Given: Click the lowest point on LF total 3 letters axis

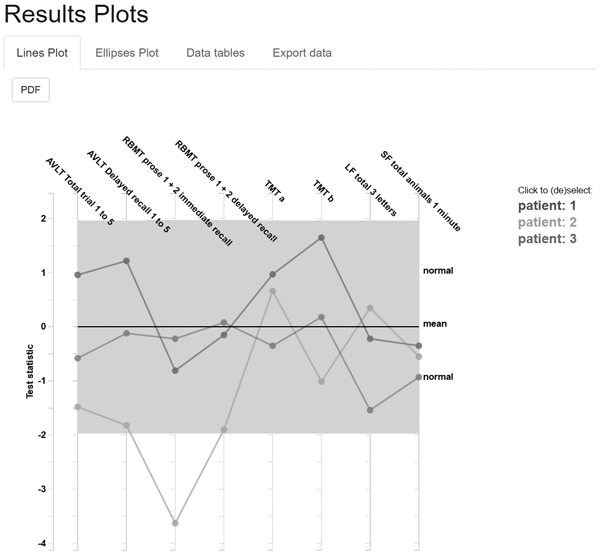Looking at the screenshot, I should click(x=370, y=410).
